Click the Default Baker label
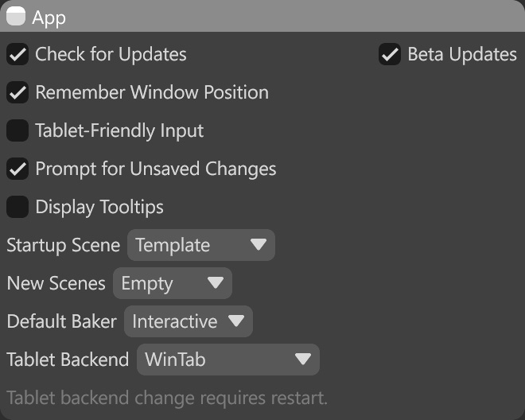The image size is (525, 420). click(61, 322)
